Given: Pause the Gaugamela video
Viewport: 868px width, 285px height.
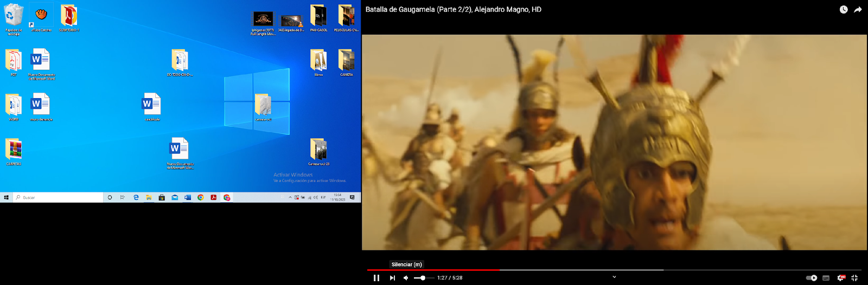Looking at the screenshot, I should (376, 278).
